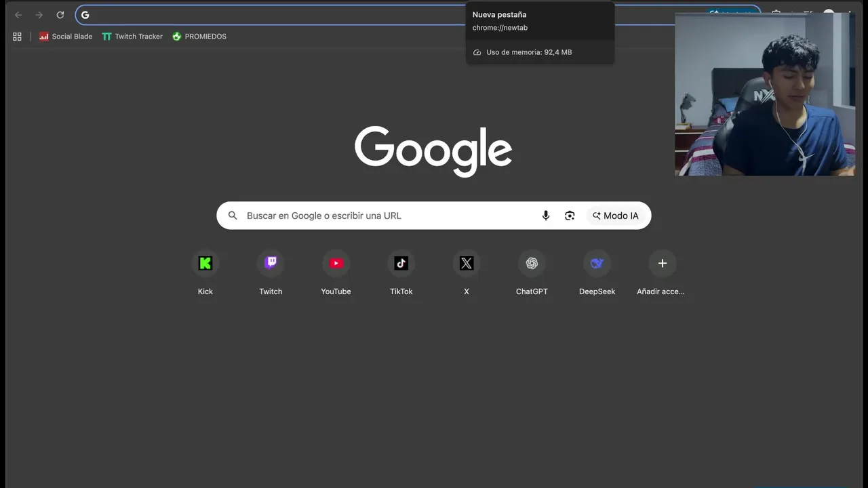Reload the page with the refresh icon
The image size is (868, 488).
(x=60, y=15)
